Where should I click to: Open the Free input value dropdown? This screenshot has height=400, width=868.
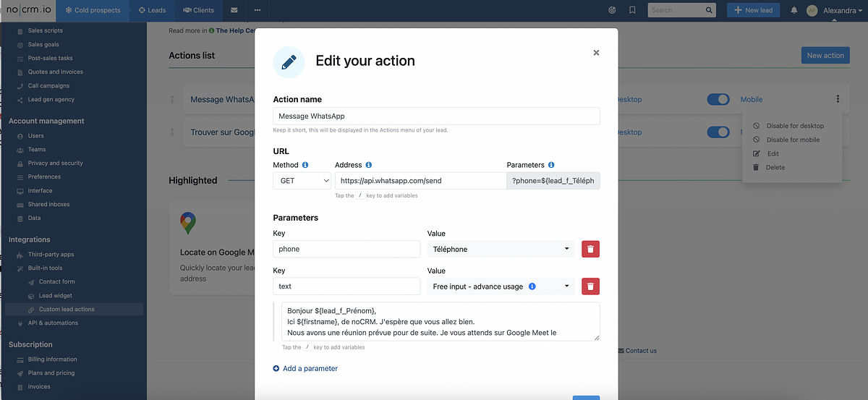pyautogui.click(x=501, y=286)
